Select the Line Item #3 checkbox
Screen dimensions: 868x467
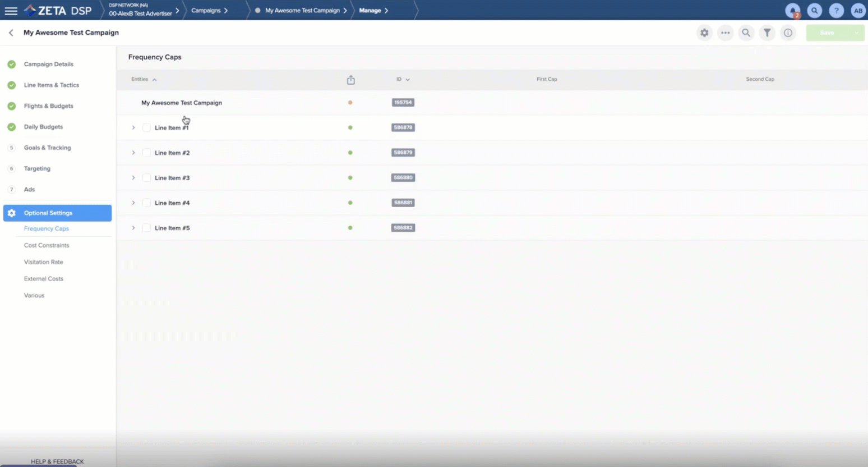(x=146, y=178)
